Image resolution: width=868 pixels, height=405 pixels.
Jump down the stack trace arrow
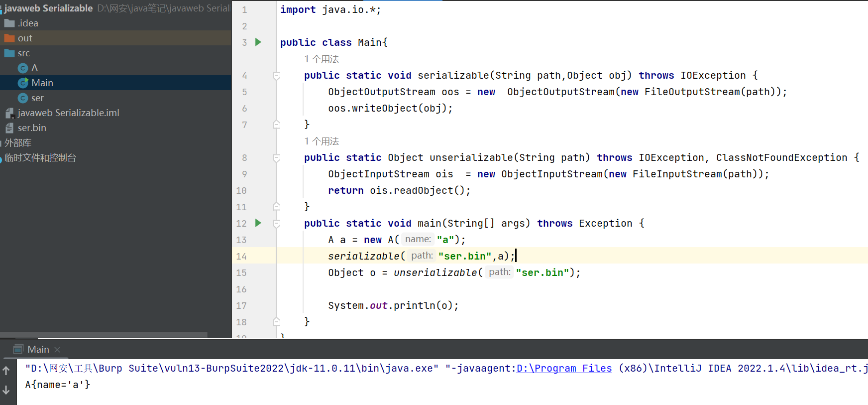[x=6, y=390]
